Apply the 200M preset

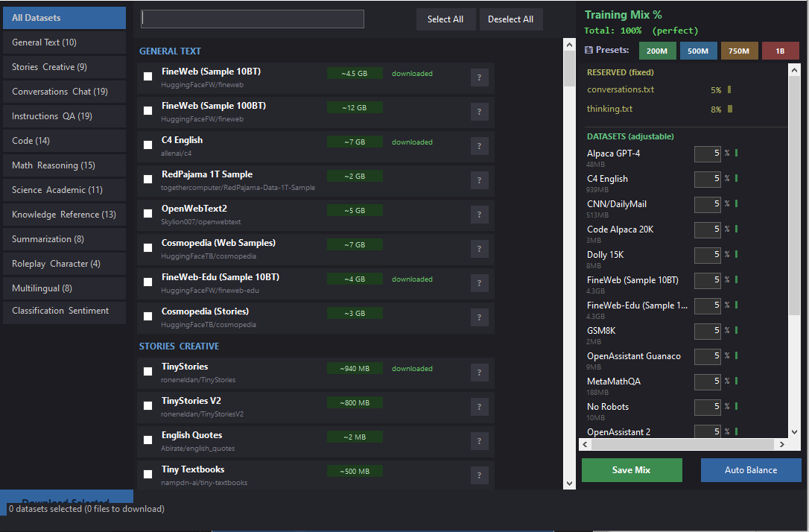[657, 51]
